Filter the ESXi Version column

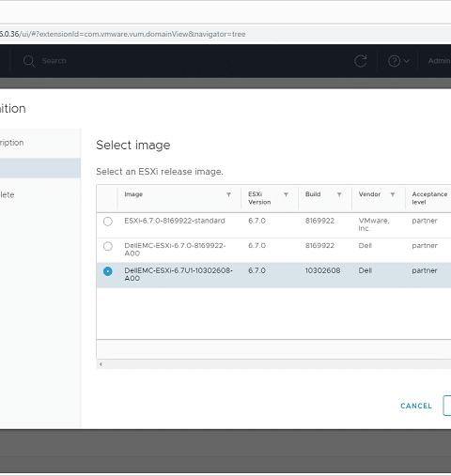286,194
